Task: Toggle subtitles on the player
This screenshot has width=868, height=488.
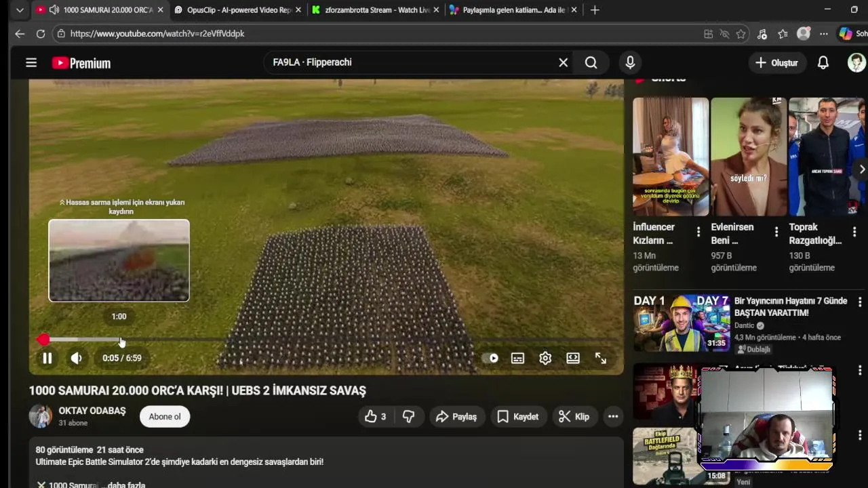Action: pyautogui.click(x=517, y=358)
